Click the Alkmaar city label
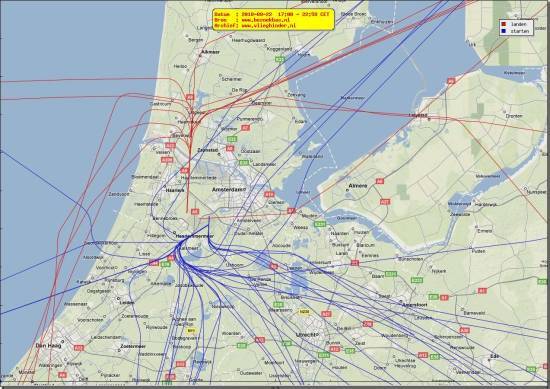Screen dimensions: 550x389 coord(210,52)
